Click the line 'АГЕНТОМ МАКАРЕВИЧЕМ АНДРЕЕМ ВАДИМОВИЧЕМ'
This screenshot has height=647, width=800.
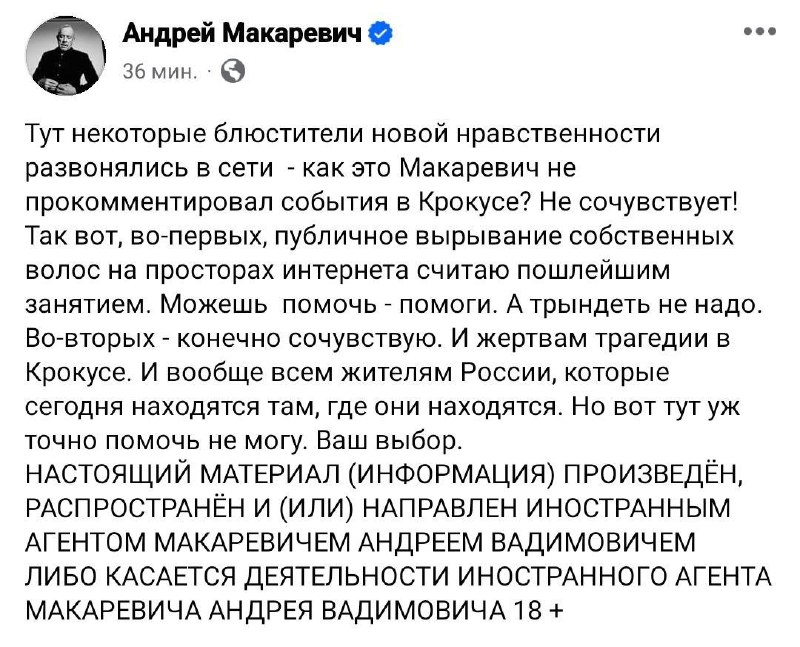click(360, 542)
